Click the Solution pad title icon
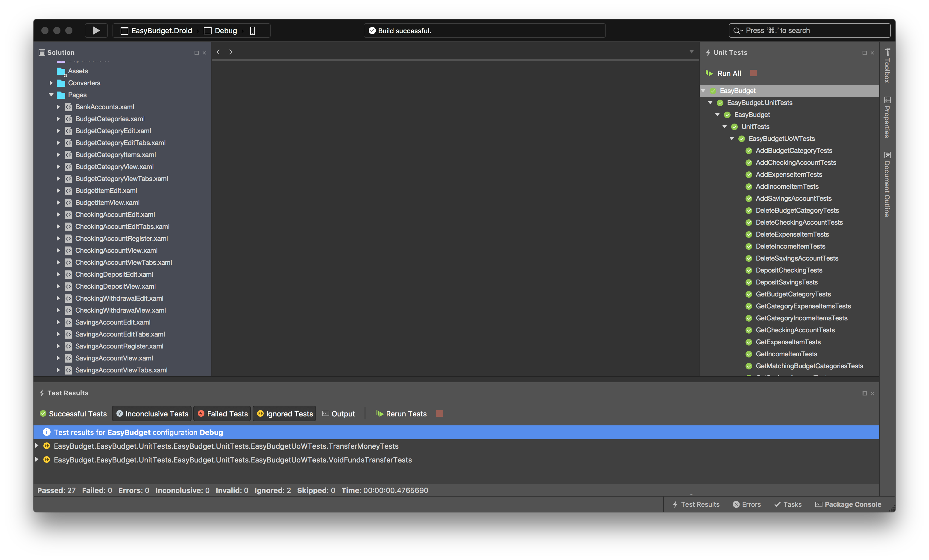 click(x=42, y=52)
